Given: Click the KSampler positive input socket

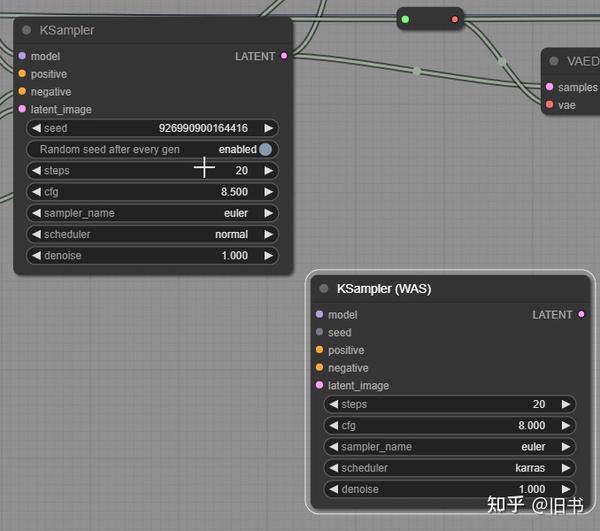Looking at the screenshot, I should click(x=22, y=73).
